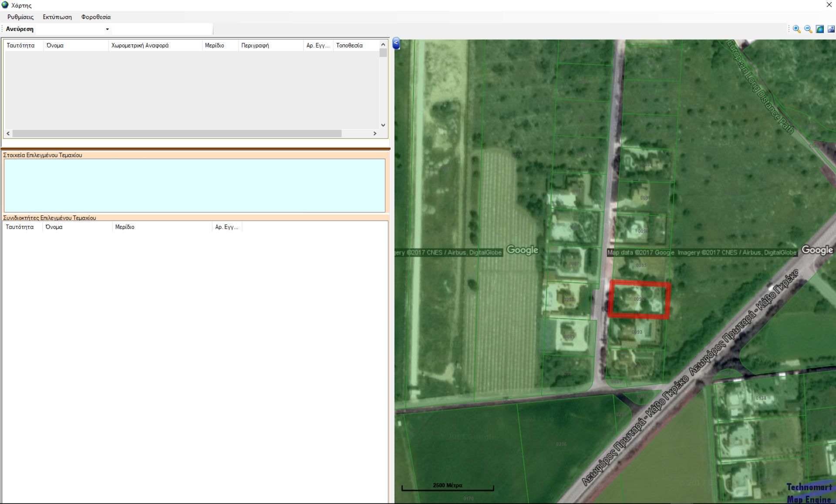The image size is (836, 504).
Task: Open the Φοροθεσία menu
Action: click(96, 17)
